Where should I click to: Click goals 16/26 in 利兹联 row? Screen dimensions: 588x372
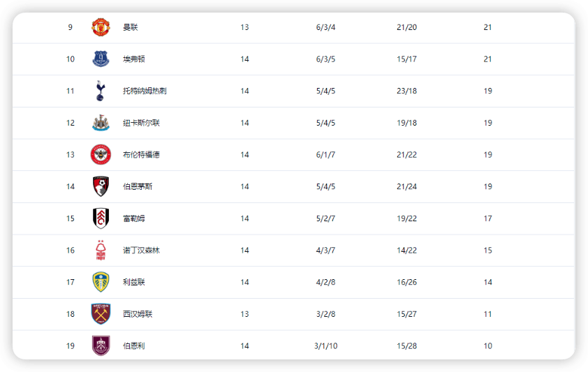pos(406,282)
